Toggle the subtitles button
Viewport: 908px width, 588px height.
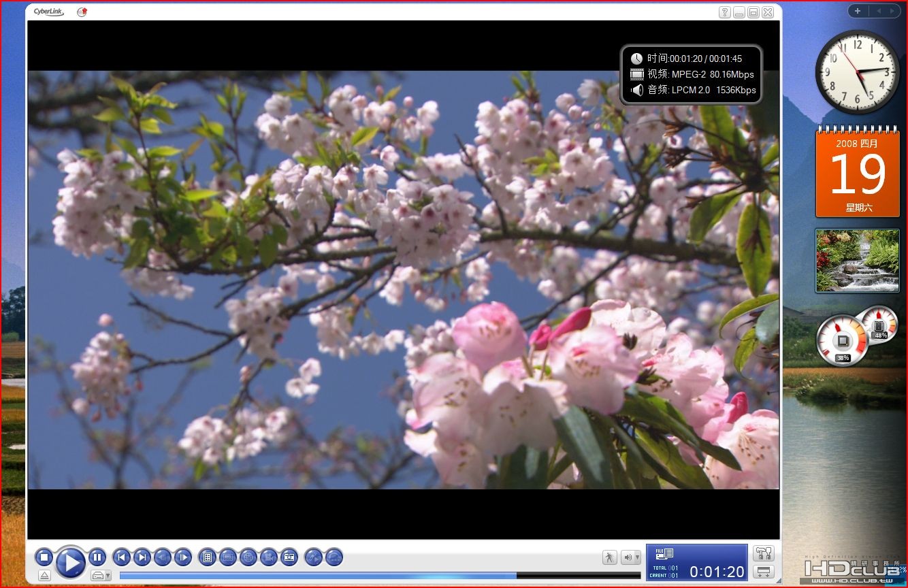click(228, 557)
